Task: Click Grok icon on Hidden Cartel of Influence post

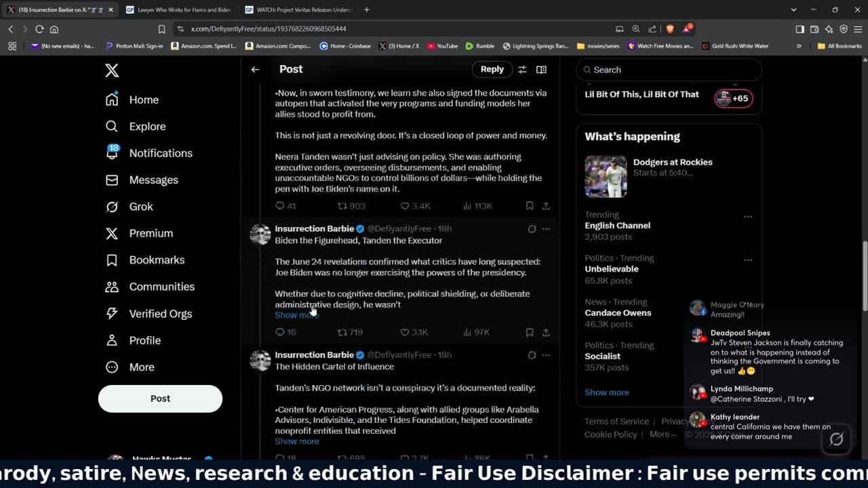Action: point(532,355)
